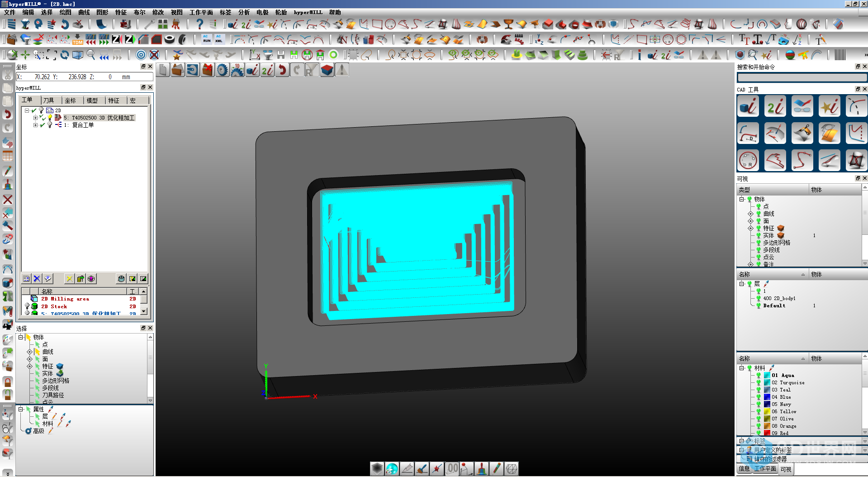Click the chain link icon in left sidebar
The height and width of the screenshot is (477, 868).
(x=8, y=238)
